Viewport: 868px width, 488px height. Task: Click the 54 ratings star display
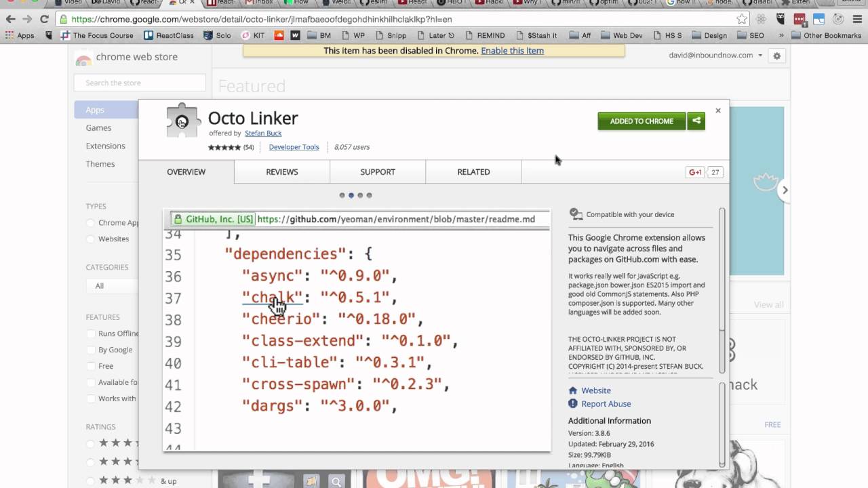pos(224,147)
